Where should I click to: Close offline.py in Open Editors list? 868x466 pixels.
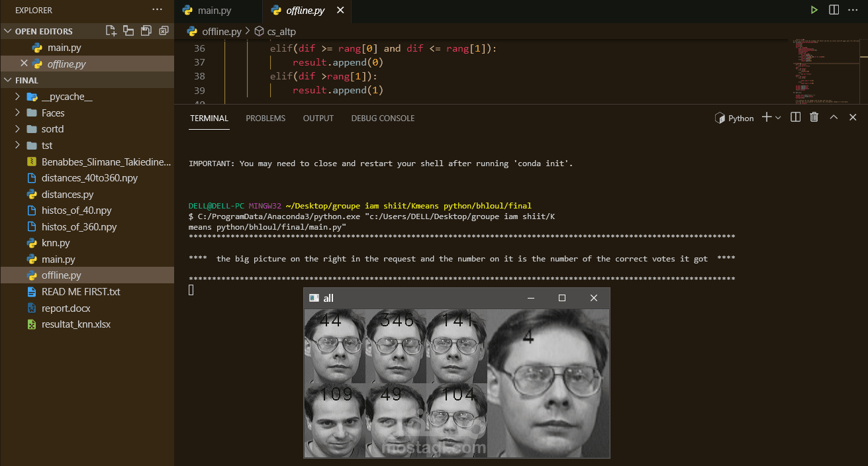click(x=24, y=64)
